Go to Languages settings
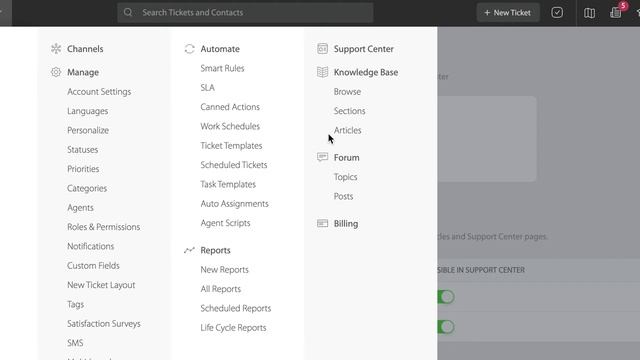The image size is (640, 360). tap(88, 111)
